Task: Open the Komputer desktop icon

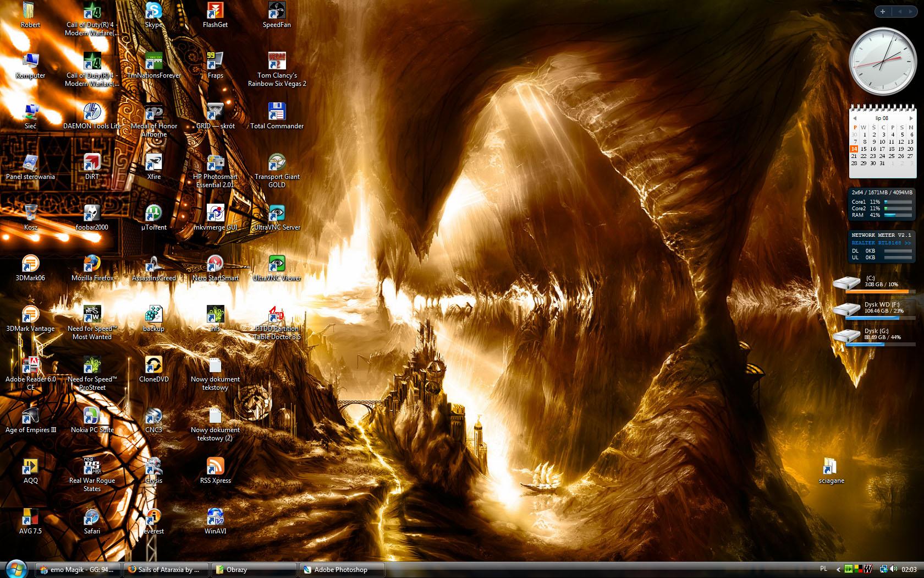Action: (x=31, y=66)
